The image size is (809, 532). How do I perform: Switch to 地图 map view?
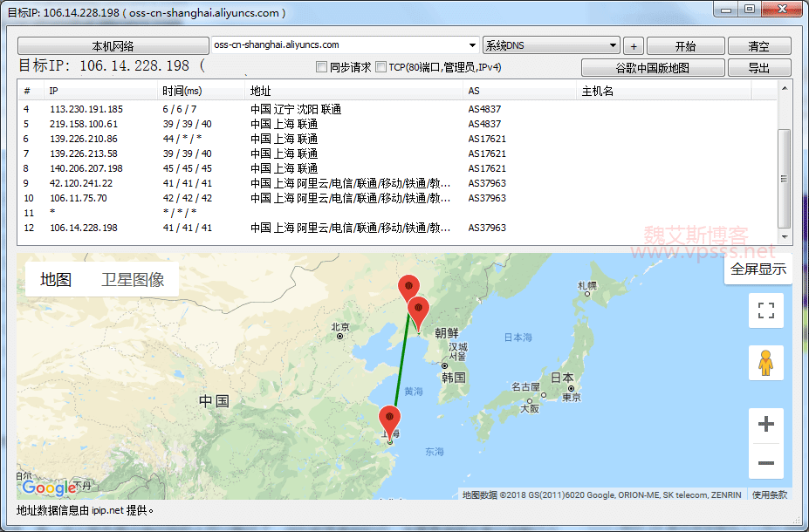(x=56, y=280)
